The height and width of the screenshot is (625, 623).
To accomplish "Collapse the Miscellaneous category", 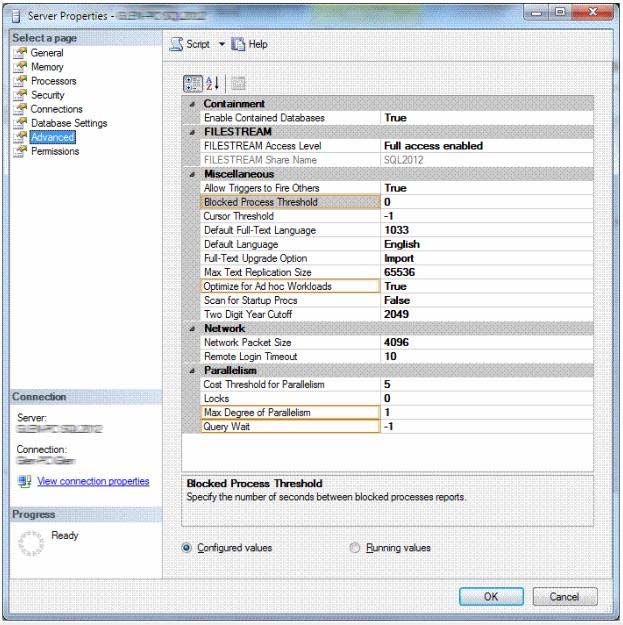I will tap(193, 174).
